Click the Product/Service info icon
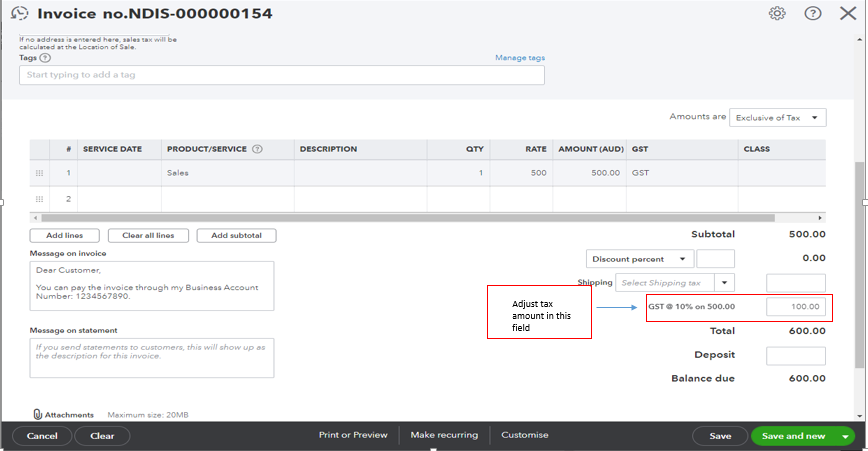This screenshot has height=451, width=868. point(257,149)
